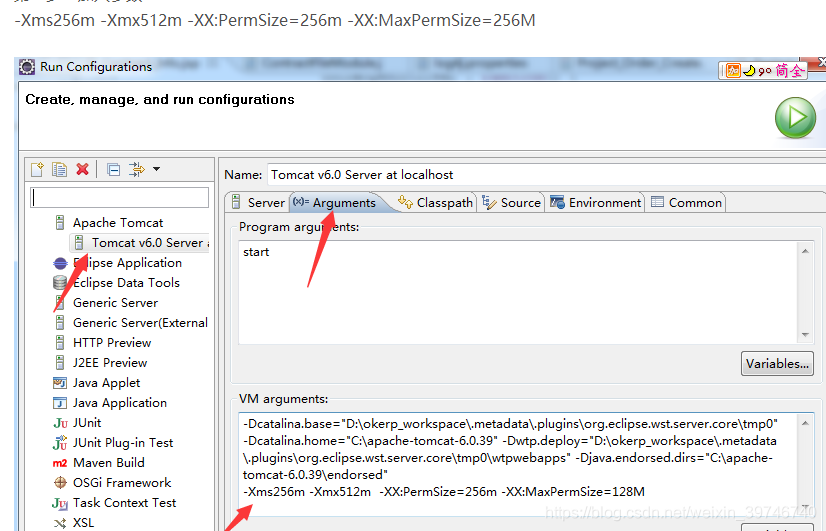Viewport: 826px width, 531px height.
Task: Click the Java Application icon
Action: tap(60, 403)
